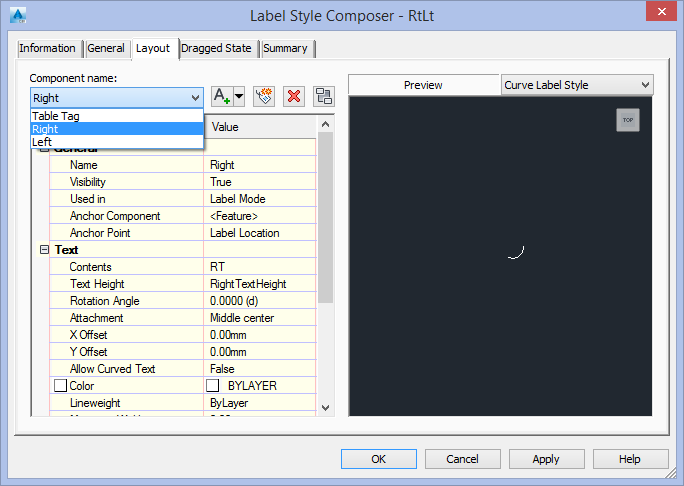Click the 'Rotation Angle' property name
This screenshot has height=486, width=684.
point(105,301)
